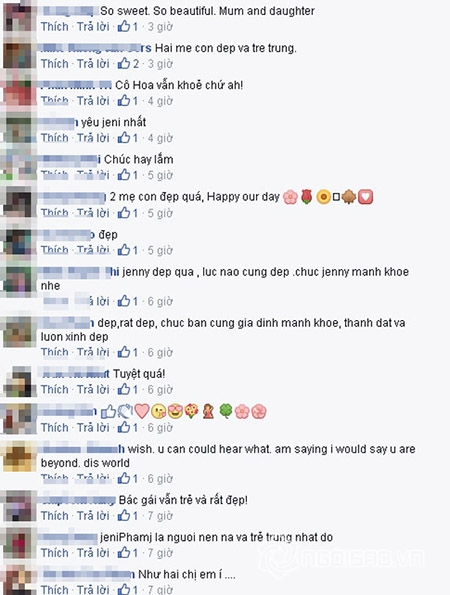Click Thích under "Bác gái vẫn trẻ và rất đẹp"
450x595 pixels.
55,516
